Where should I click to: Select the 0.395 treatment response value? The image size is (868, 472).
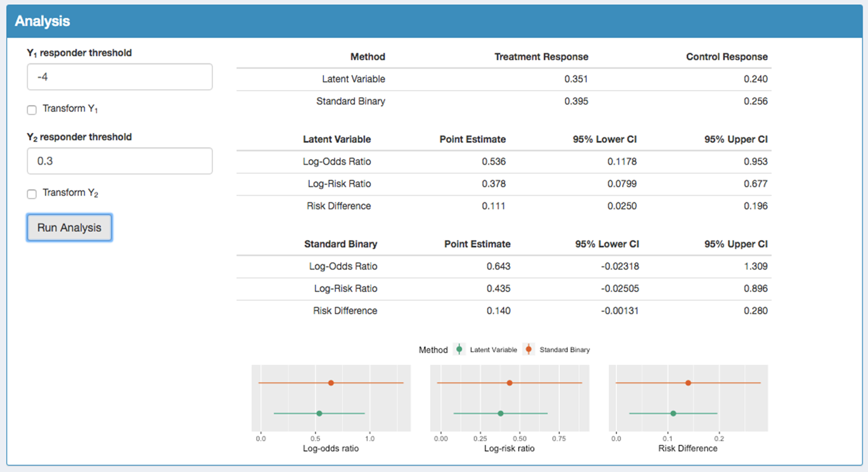click(x=576, y=101)
